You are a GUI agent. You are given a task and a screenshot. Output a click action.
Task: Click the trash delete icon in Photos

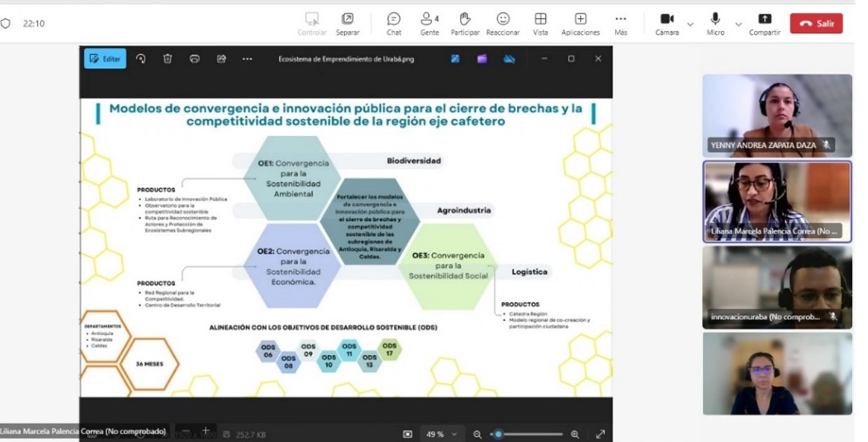(168, 59)
